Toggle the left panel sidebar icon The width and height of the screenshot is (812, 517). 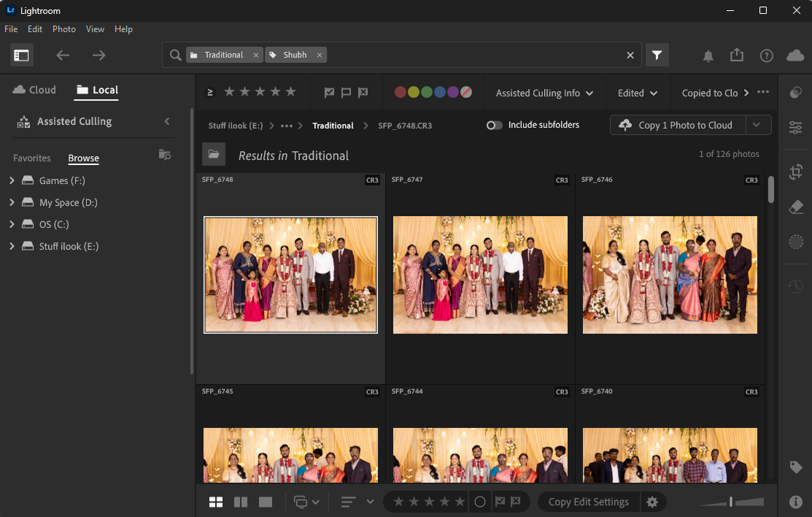pos(22,55)
